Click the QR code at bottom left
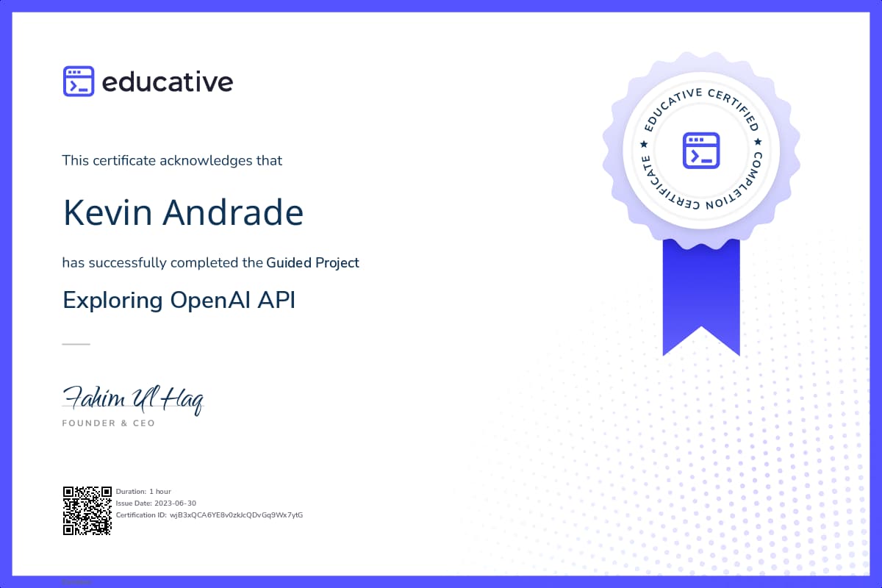The height and width of the screenshot is (588, 882). [87, 510]
